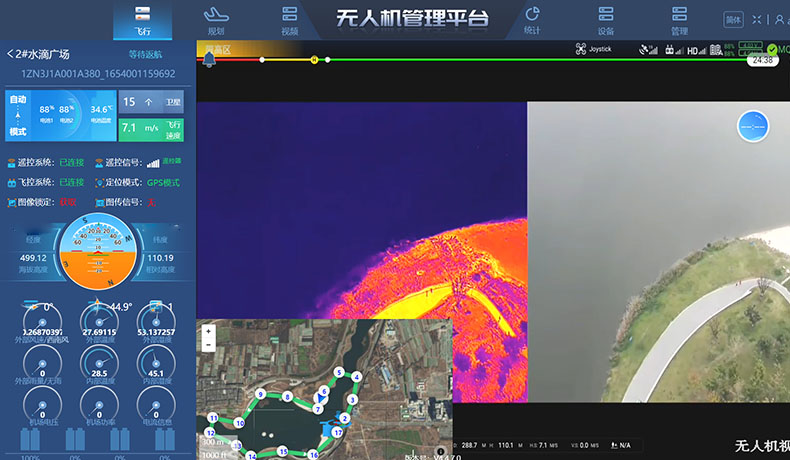The image size is (790, 460).
Task: Click the Joystick drone control icon
Action: (581, 49)
